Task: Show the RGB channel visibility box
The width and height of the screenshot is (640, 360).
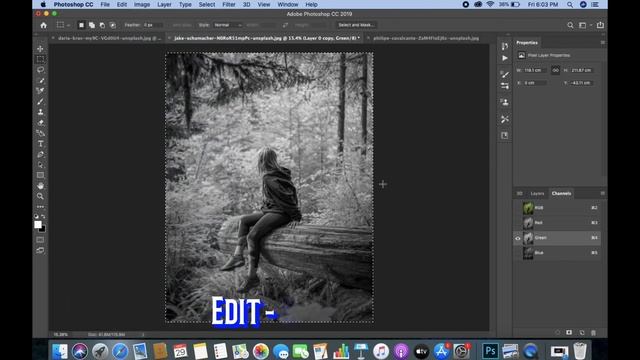Action: coord(518,208)
